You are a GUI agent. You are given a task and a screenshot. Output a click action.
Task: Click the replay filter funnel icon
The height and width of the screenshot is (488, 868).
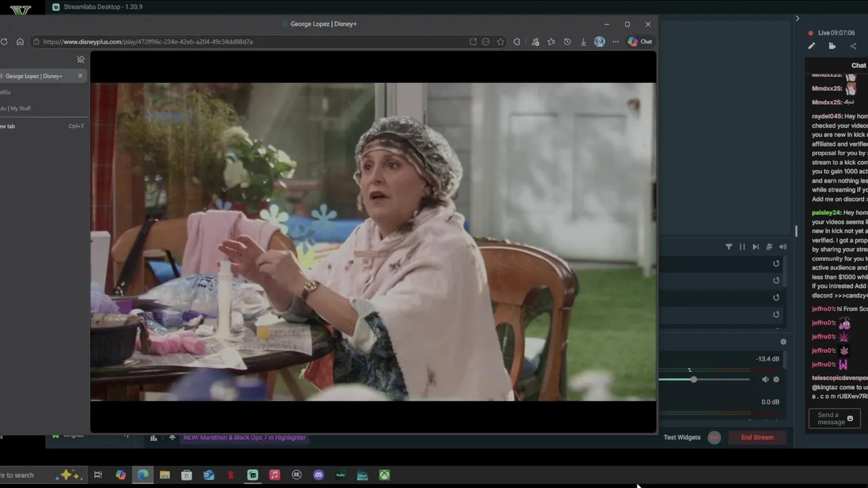pos(729,247)
